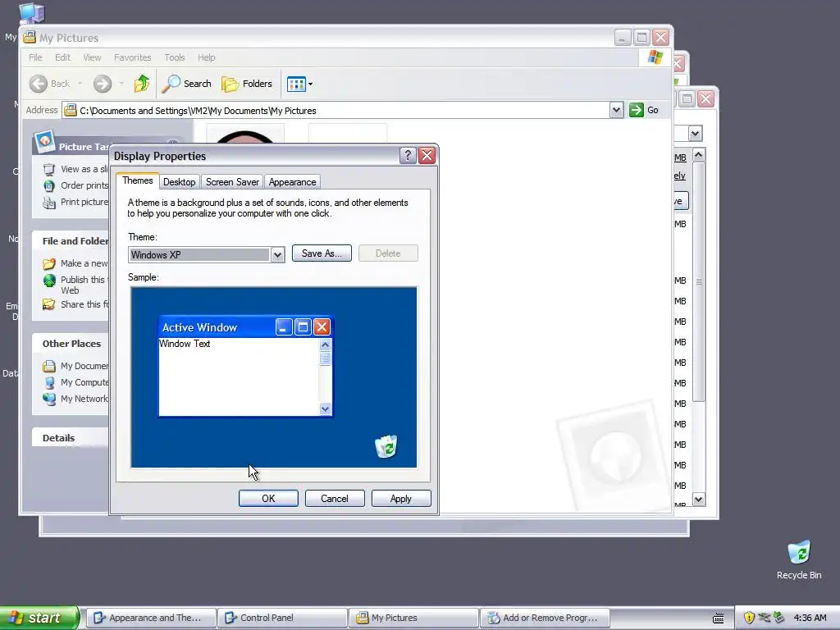Open the Edit menu in My Pictures
The height and width of the screenshot is (630, 840).
62,57
